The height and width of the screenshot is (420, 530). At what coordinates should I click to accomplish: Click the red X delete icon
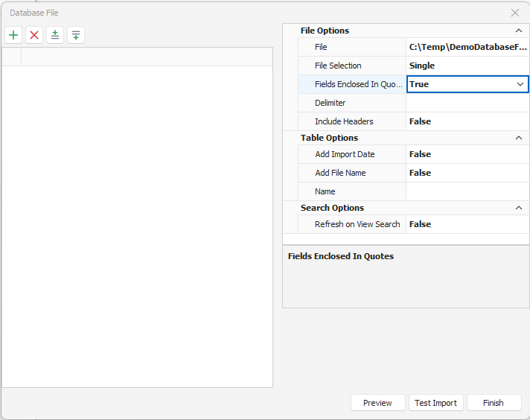[34, 35]
